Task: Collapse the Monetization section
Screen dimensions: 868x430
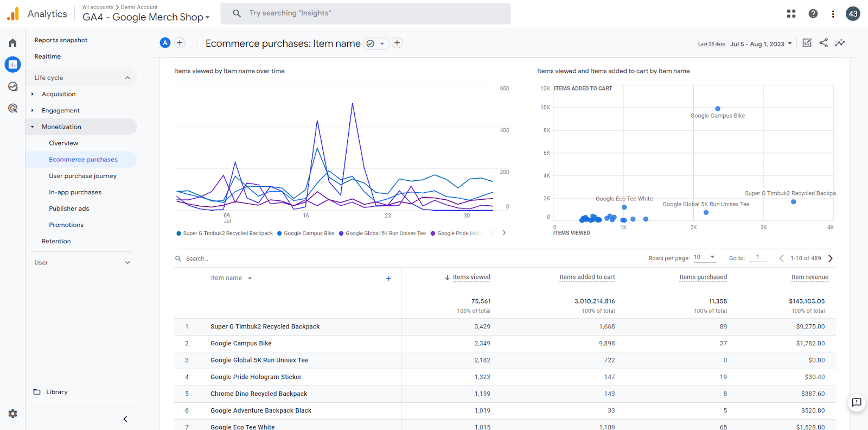Action: 33,127
